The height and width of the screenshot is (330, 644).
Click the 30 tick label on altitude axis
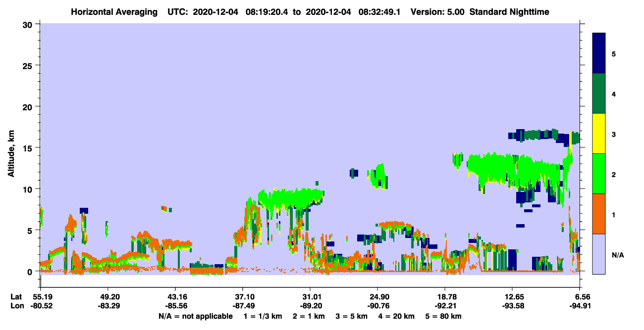point(30,24)
